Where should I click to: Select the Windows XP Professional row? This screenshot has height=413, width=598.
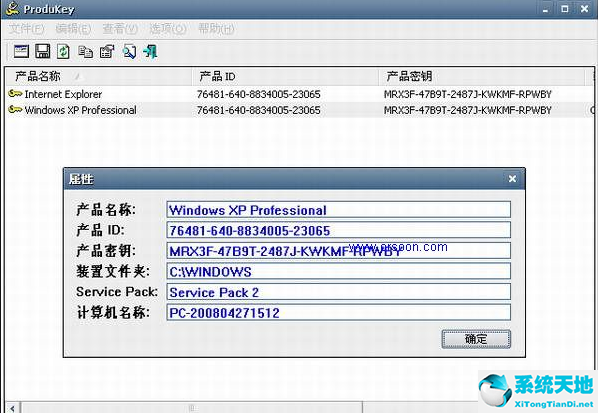point(299,110)
